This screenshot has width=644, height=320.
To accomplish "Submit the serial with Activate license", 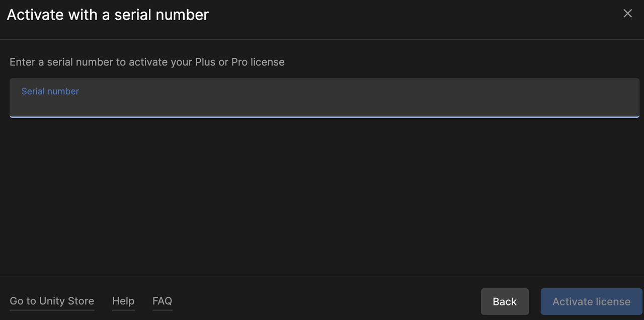I will tap(591, 301).
